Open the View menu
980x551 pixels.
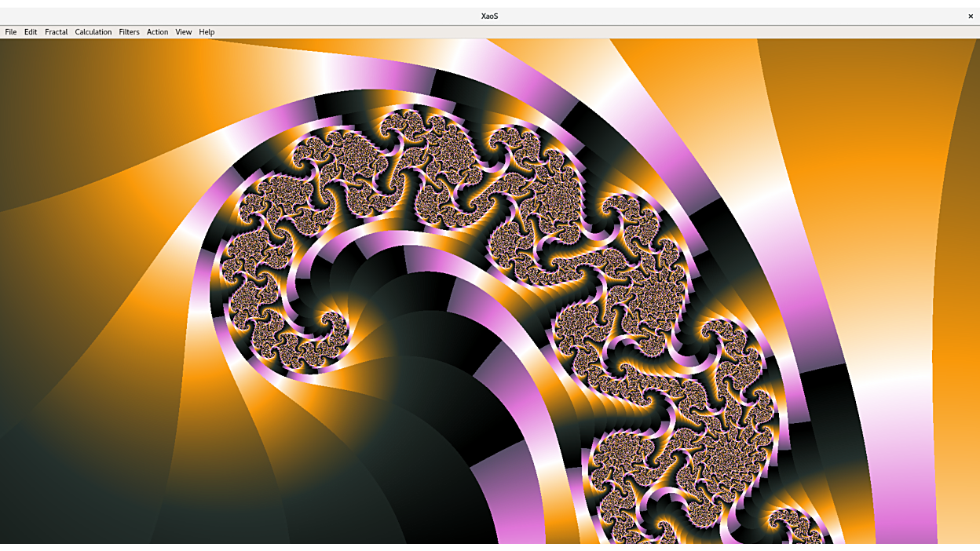(x=183, y=32)
